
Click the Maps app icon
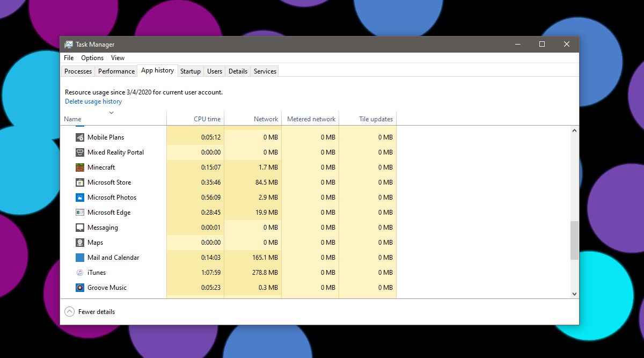[79, 242]
